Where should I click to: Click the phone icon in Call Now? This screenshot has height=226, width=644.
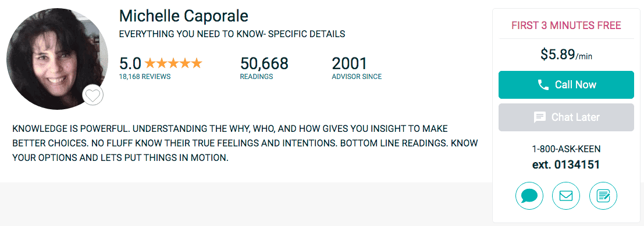tap(543, 85)
